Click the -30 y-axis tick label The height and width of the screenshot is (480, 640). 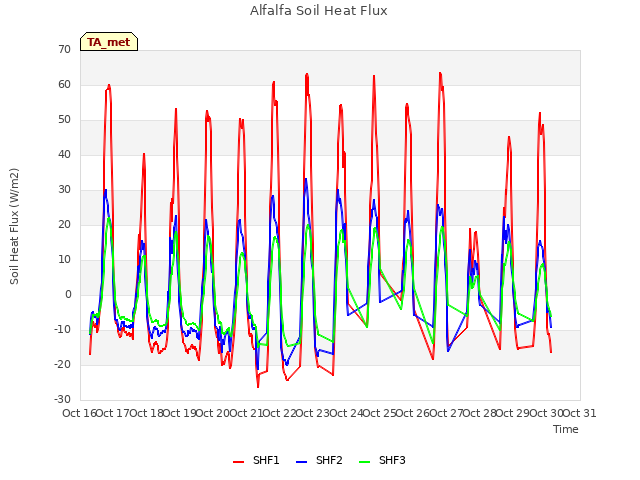[x=62, y=400]
